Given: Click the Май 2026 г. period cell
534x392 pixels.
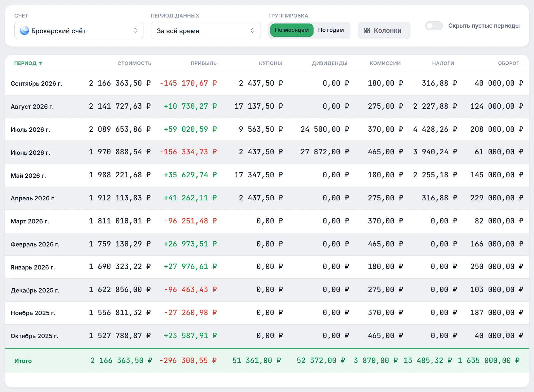Looking at the screenshot, I should click(x=28, y=175).
